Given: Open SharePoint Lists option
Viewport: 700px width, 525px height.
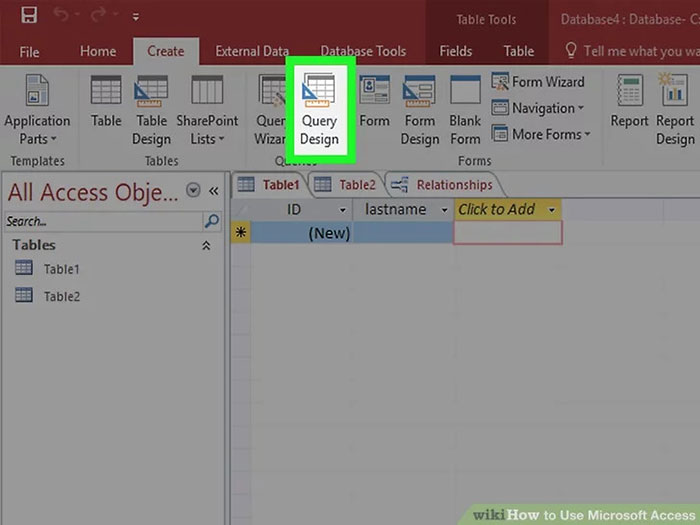Looking at the screenshot, I should (x=207, y=108).
